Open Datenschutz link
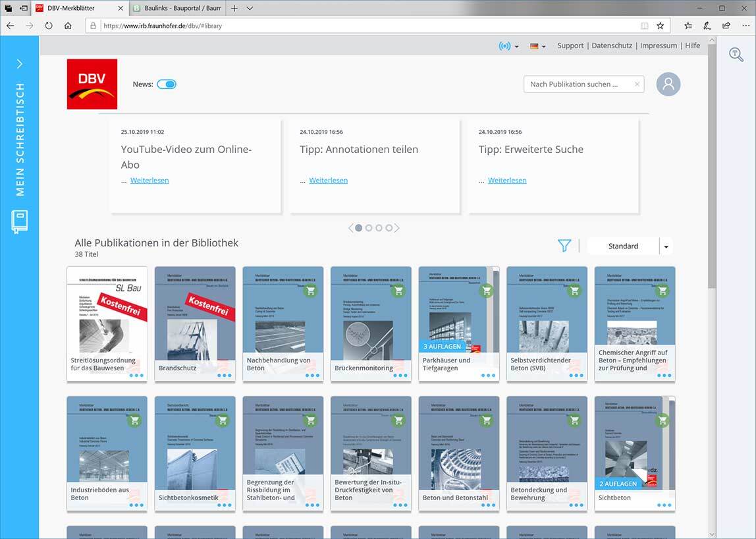The image size is (756, 539). 612,45
